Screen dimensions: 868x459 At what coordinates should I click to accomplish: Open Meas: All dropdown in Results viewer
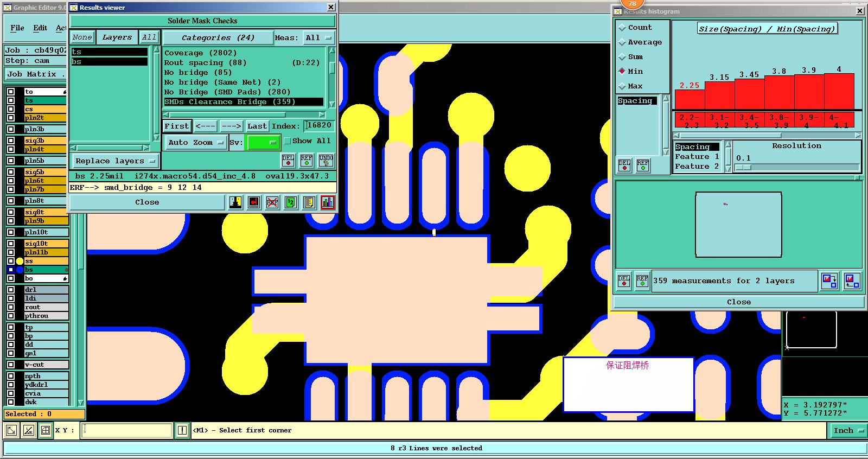(318, 38)
